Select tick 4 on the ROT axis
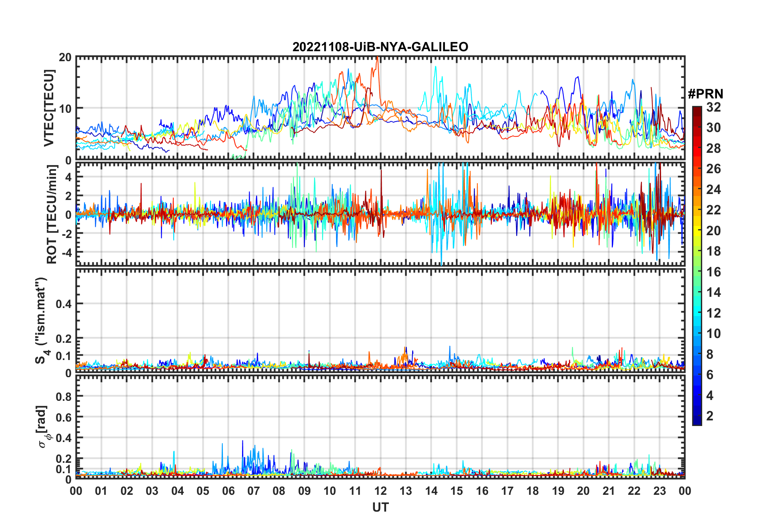 click(68, 177)
